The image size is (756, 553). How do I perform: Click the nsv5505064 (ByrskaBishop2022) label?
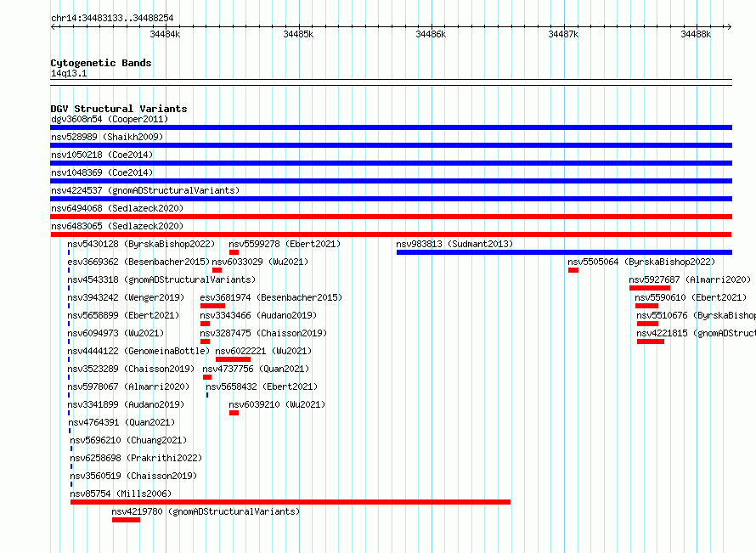(x=641, y=262)
